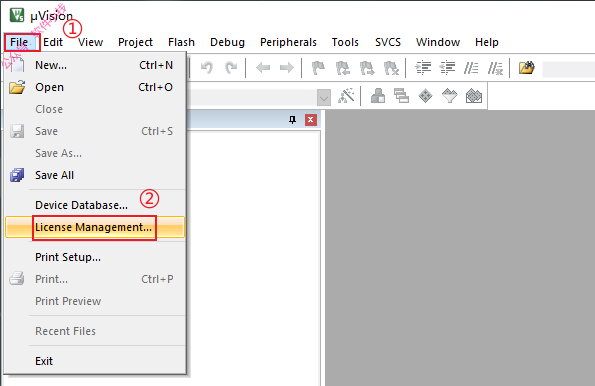Screen dimensions: 595x386
Task: Indent selected lines icon
Action: coord(423,68)
